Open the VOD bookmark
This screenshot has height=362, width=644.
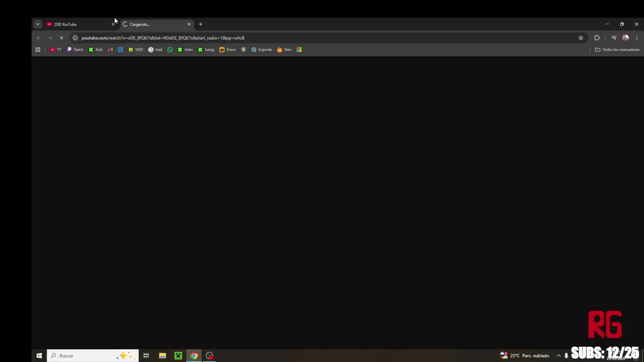coord(136,49)
